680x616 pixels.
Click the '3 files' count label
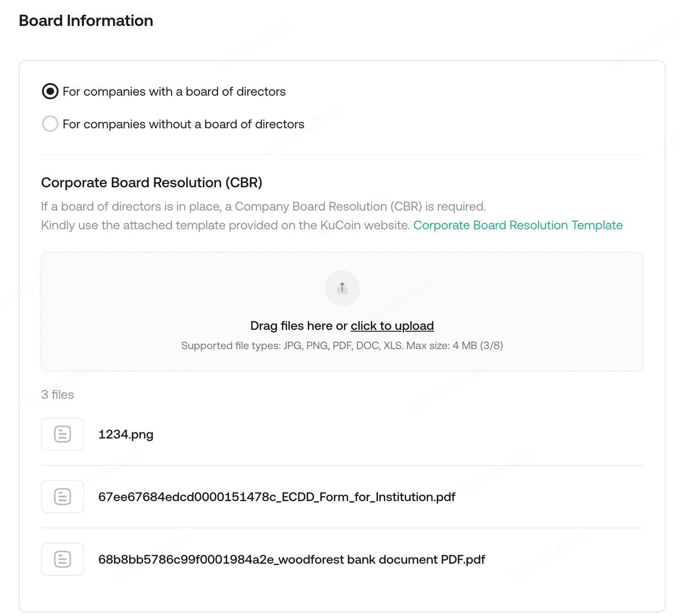pyautogui.click(x=58, y=395)
